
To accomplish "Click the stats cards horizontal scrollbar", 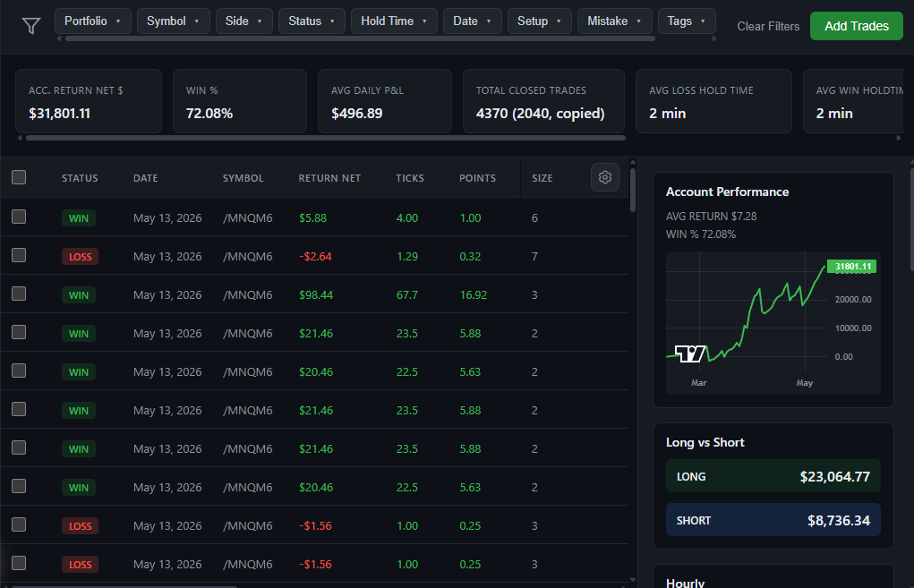I will [326, 138].
